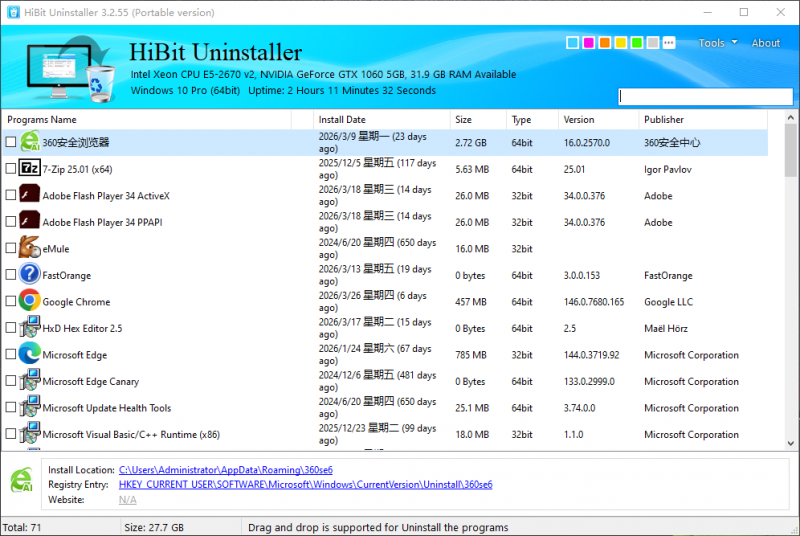Click the Microsoft Update Health Tools icon
Screen dimensions: 800x536
pos(29,407)
